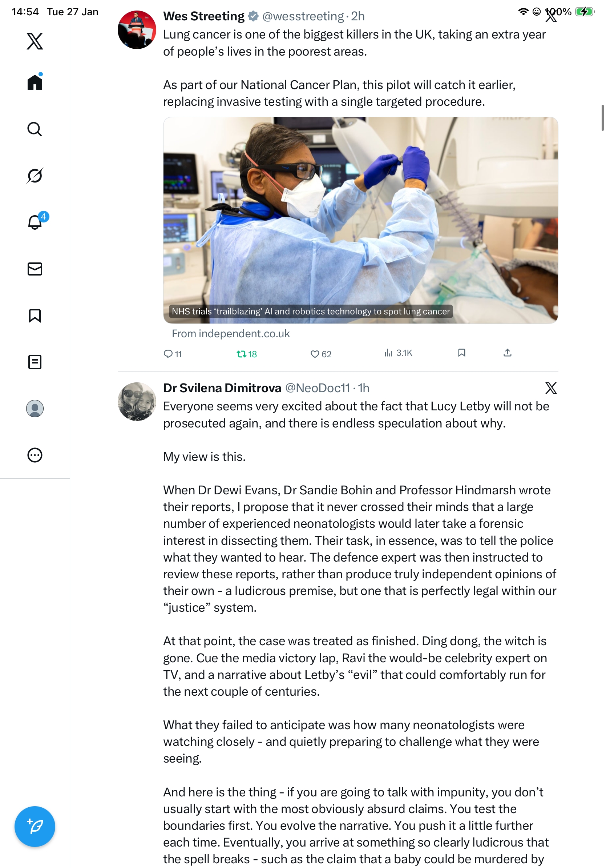The height and width of the screenshot is (868, 606).
Task: Reply to Wes Streeting's post
Action: pyautogui.click(x=168, y=354)
